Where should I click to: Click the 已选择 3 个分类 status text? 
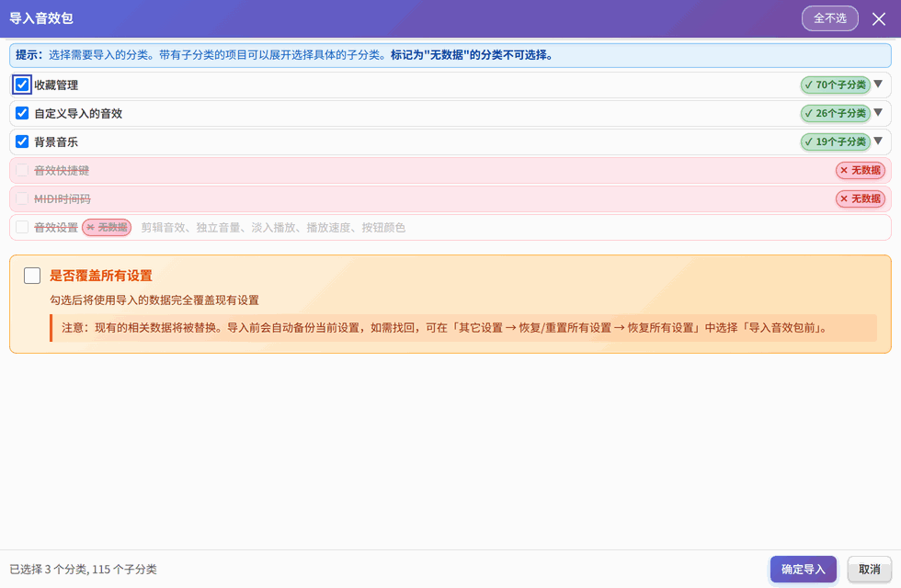pyautogui.click(x=84, y=569)
